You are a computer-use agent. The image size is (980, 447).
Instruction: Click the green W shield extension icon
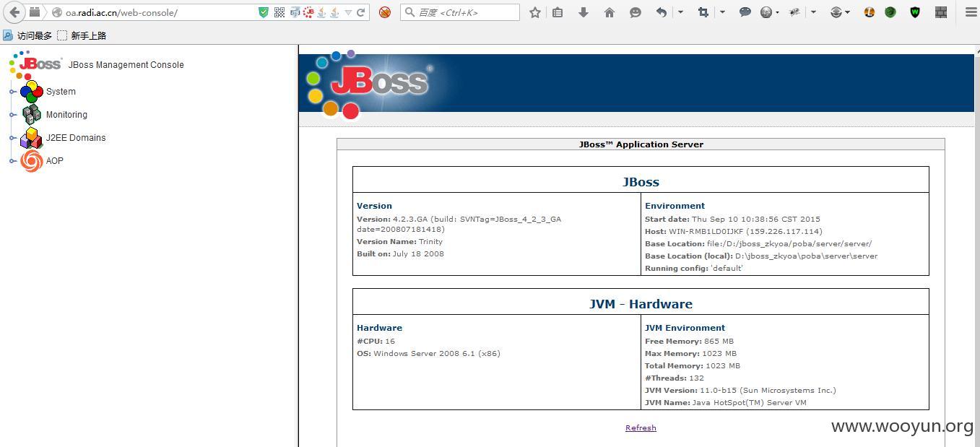915,12
